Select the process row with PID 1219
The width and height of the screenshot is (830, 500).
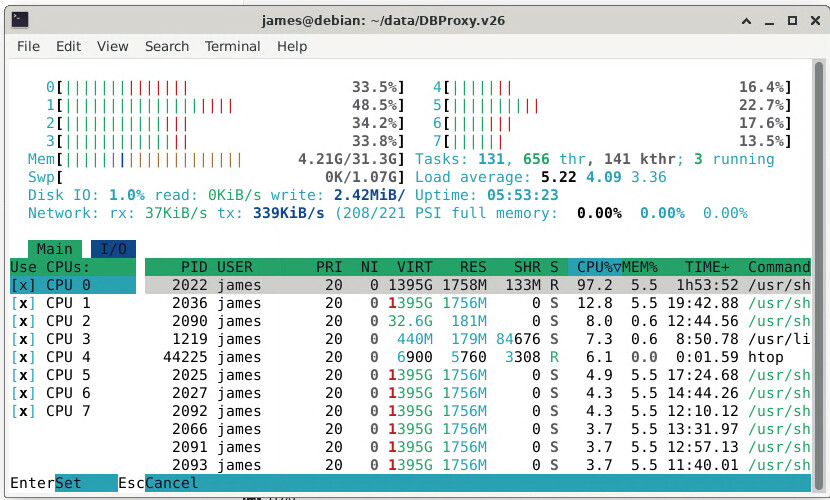(477, 339)
